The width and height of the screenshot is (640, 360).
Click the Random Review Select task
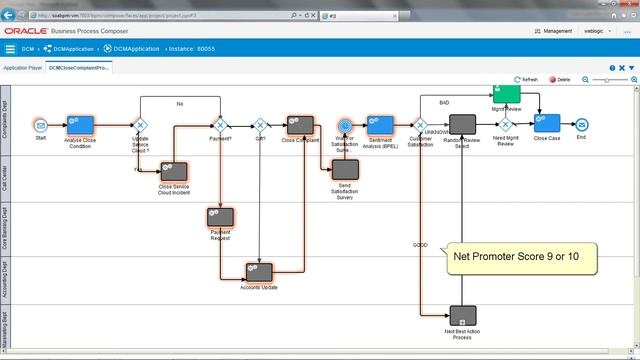[x=462, y=124]
